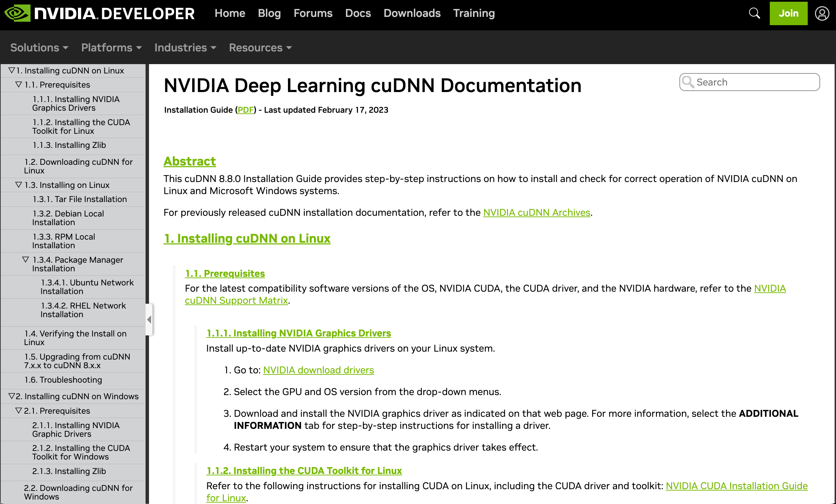The width and height of the screenshot is (836, 504).
Task: Collapse the '1.1. Prerequisites' tree triangle
Action: click(x=19, y=84)
